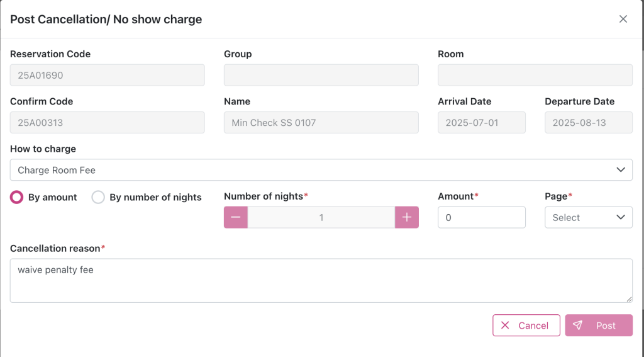Post the cancellation charge
The width and height of the screenshot is (644, 357).
(x=598, y=326)
